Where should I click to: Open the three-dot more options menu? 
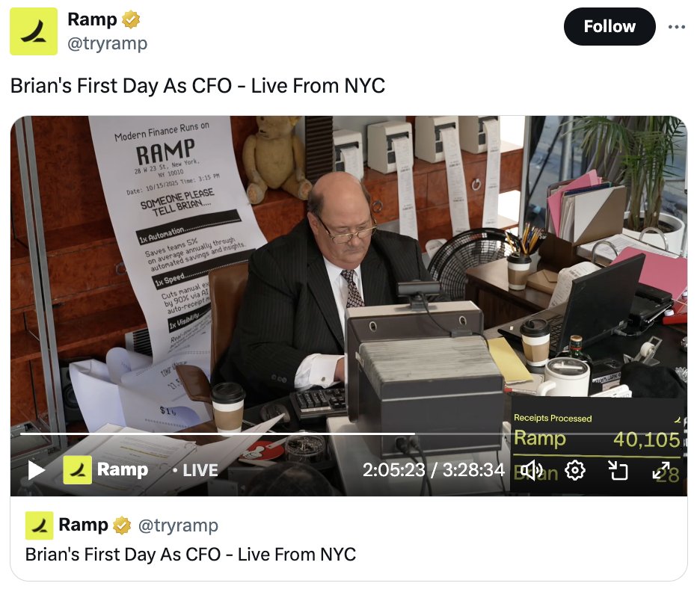coord(677,27)
